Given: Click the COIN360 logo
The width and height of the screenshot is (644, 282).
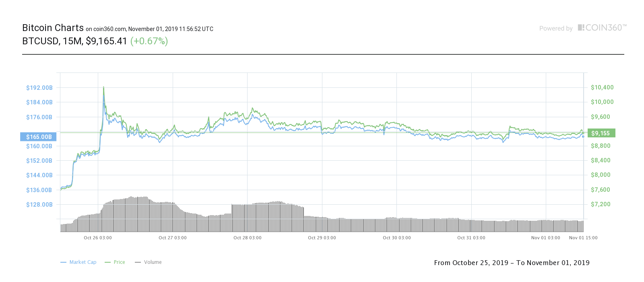Looking at the screenshot, I should click(x=602, y=28).
